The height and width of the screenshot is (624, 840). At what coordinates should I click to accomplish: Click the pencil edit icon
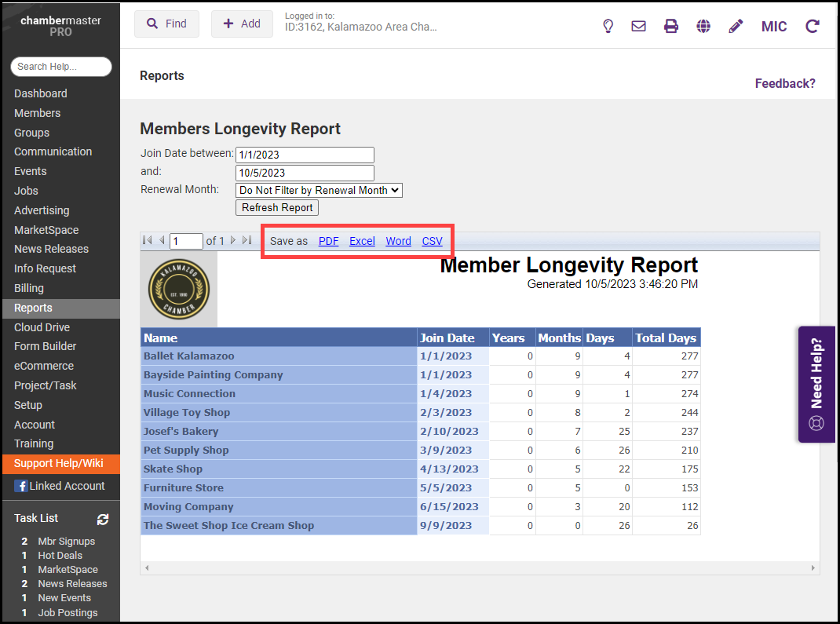[736, 26]
